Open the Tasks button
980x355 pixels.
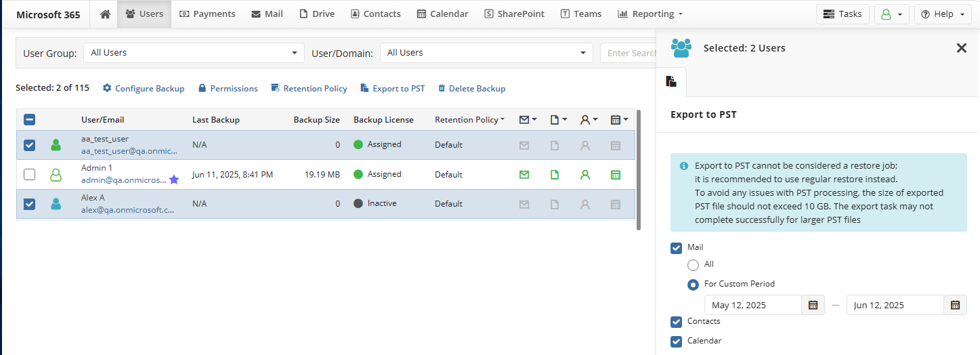click(843, 14)
